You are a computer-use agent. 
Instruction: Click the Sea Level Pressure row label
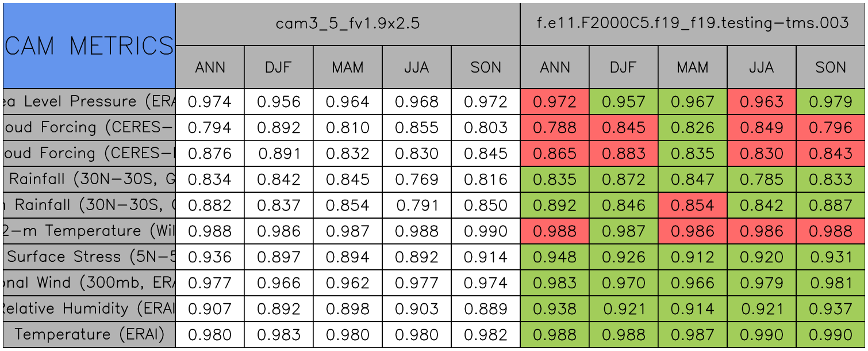point(89,102)
